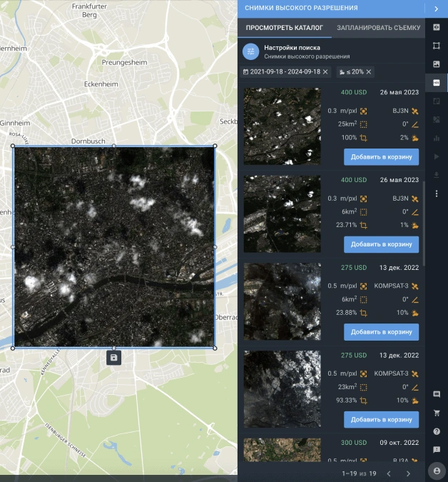Open the Настройки поиска filter settings icon

tap(251, 51)
